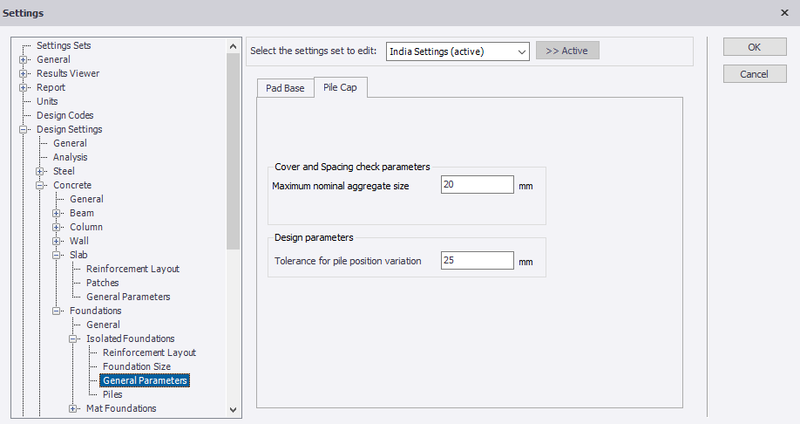Collapse the Design Settings node
Image resolution: width=800 pixels, height=424 pixels.
[x=23, y=130]
